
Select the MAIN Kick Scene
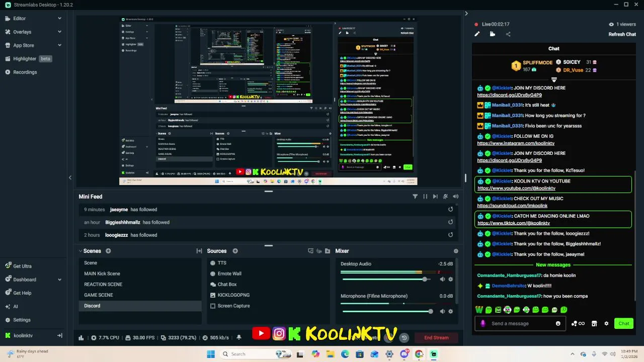click(140, 274)
